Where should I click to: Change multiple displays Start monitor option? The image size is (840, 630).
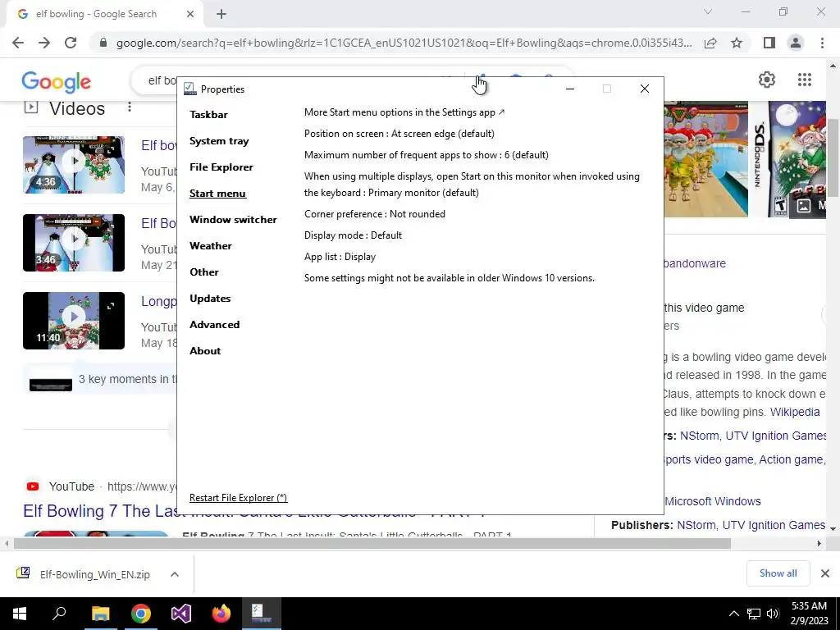coord(472,185)
